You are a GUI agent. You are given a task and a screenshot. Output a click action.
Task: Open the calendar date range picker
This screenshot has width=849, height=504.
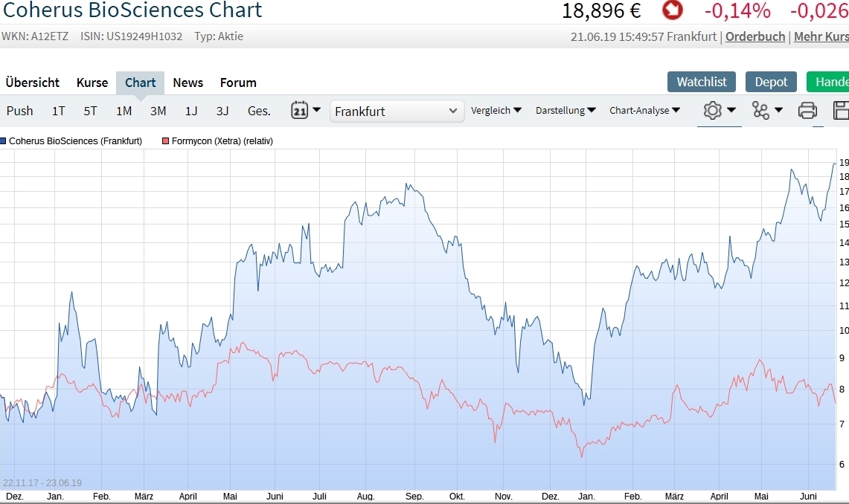point(305,111)
